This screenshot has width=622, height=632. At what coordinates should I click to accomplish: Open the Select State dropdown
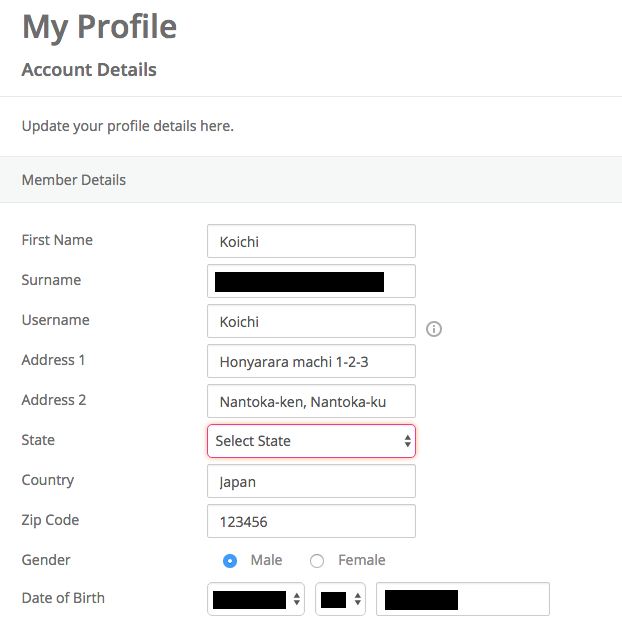point(311,441)
